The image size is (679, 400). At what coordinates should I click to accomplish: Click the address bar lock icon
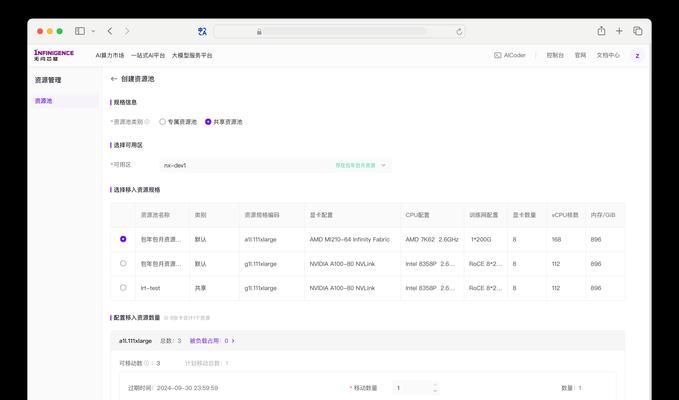259,32
